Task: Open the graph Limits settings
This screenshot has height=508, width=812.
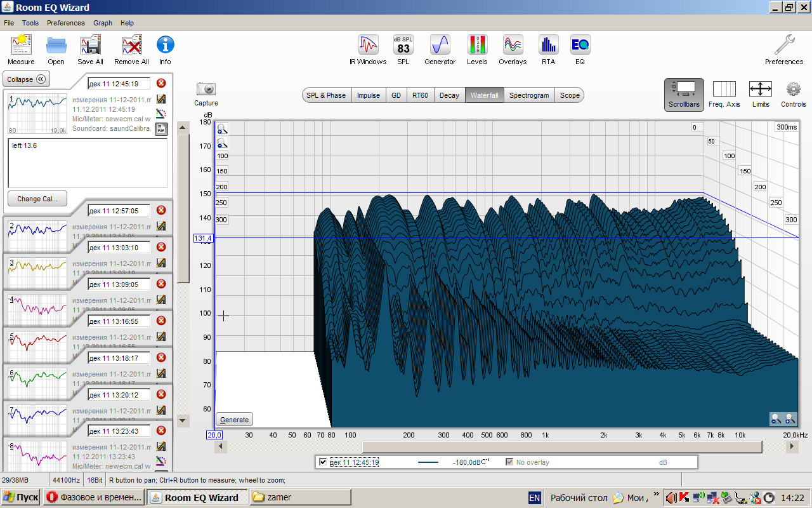Action: pos(760,93)
